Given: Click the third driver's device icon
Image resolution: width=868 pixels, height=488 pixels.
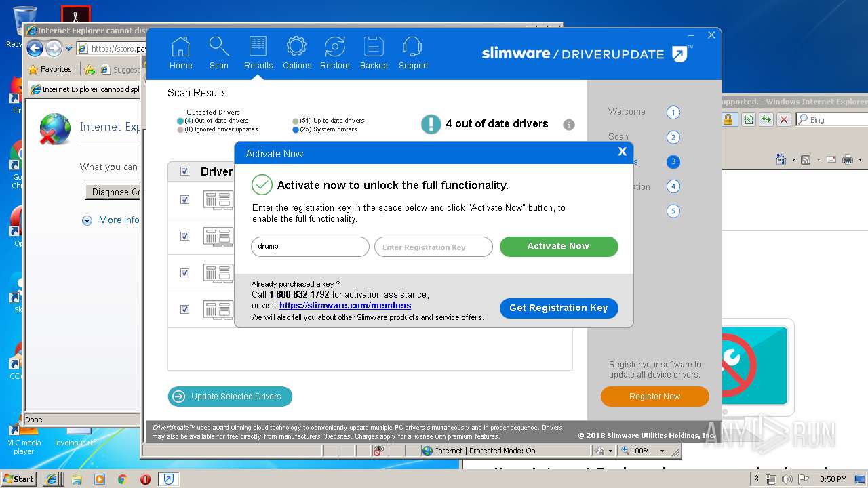Looking at the screenshot, I should point(218,273).
